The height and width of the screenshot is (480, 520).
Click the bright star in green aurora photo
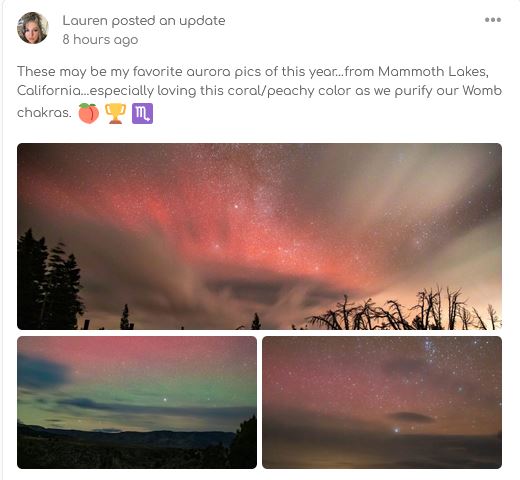tap(165, 399)
